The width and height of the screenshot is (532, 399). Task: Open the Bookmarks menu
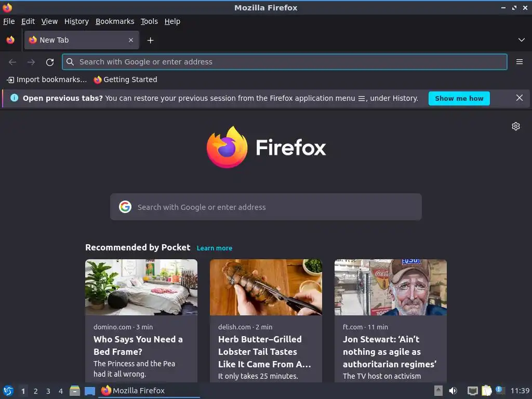click(115, 21)
